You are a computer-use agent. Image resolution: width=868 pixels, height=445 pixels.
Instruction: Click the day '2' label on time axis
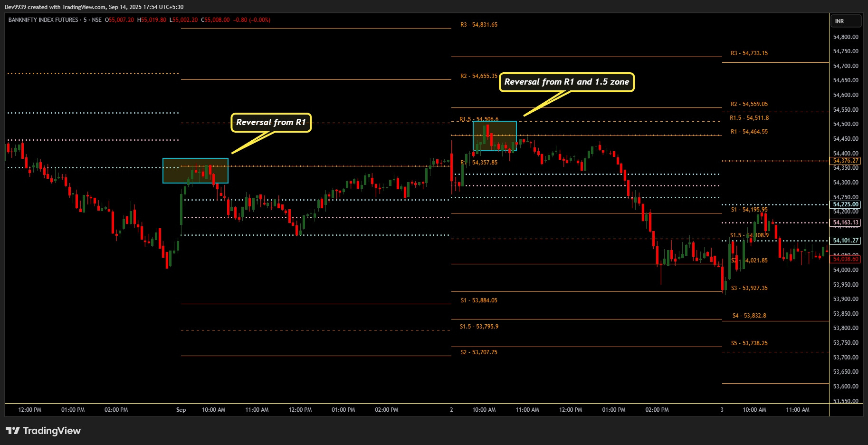[x=451, y=410]
